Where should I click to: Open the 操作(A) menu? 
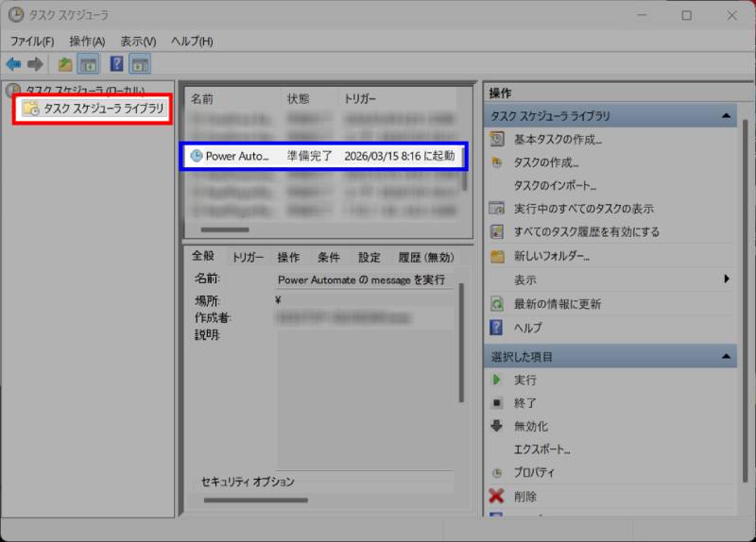(87, 42)
